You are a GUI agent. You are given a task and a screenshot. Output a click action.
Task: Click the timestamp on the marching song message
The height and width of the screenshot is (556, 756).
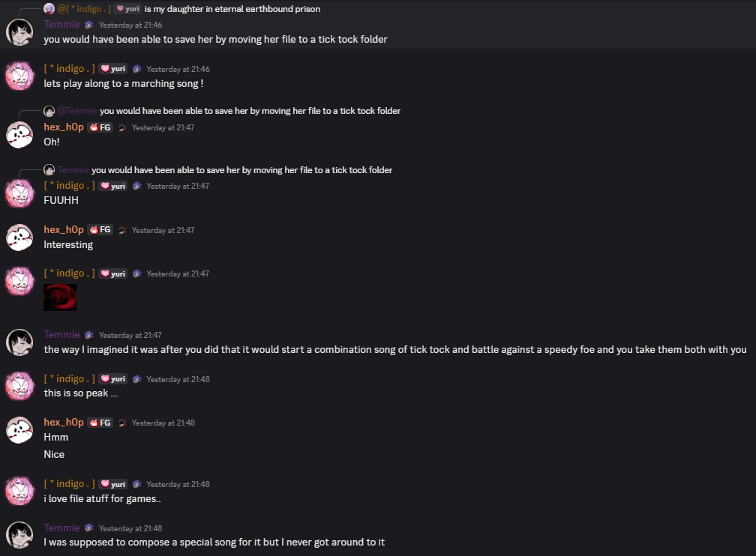(178, 69)
